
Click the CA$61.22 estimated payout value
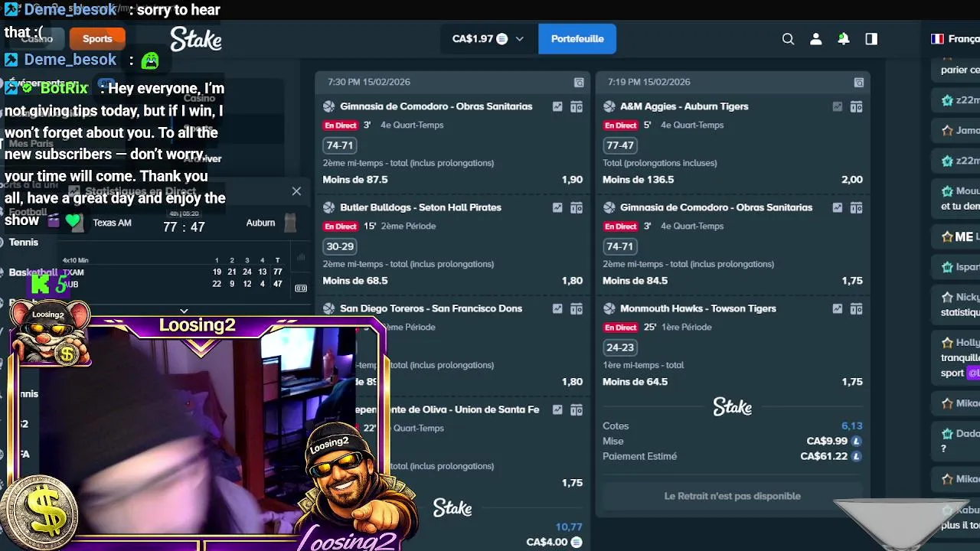[x=824, y=456]
